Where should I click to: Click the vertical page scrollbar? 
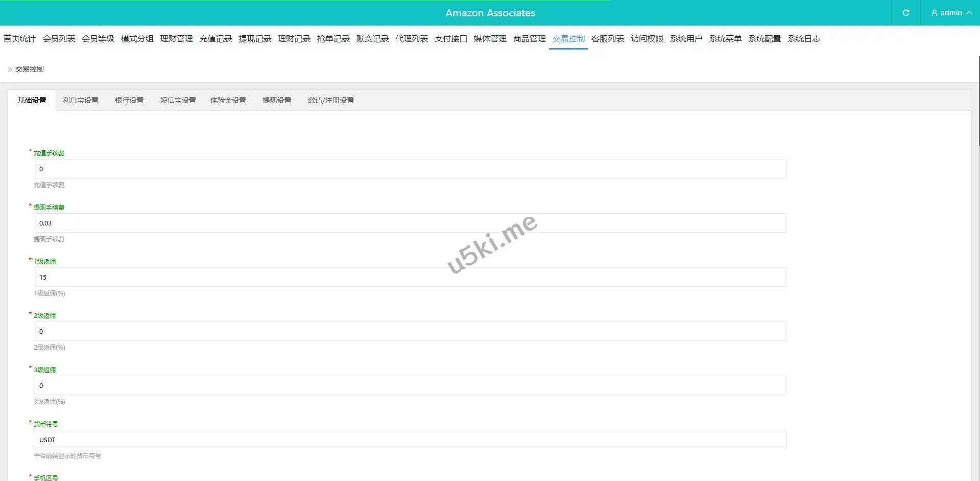978,102
